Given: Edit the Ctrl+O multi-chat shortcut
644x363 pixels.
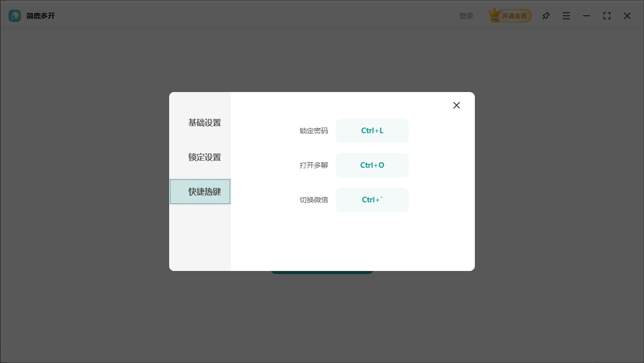Looking at the screenshot, I should pos(372,165).
